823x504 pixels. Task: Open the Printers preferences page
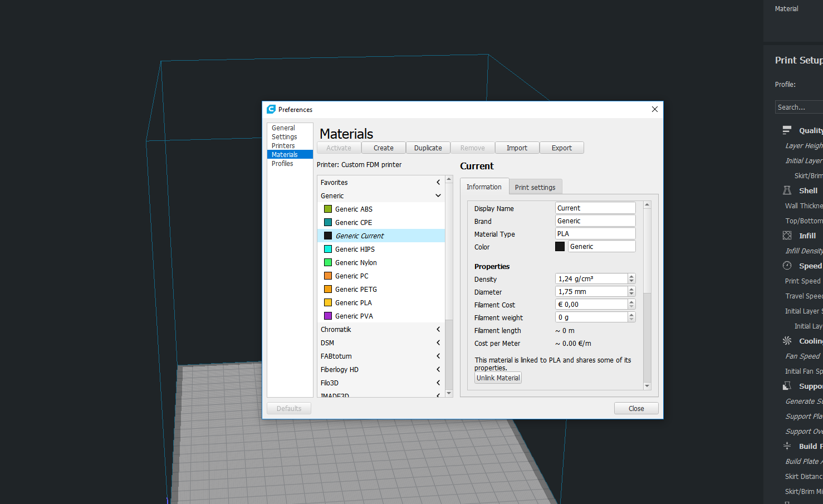pos(283,145)
